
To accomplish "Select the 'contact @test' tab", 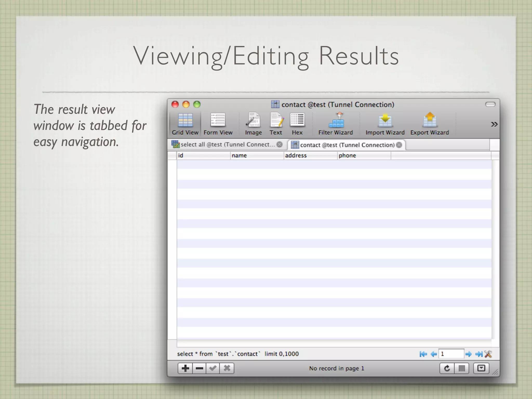I will click(347, 145).
